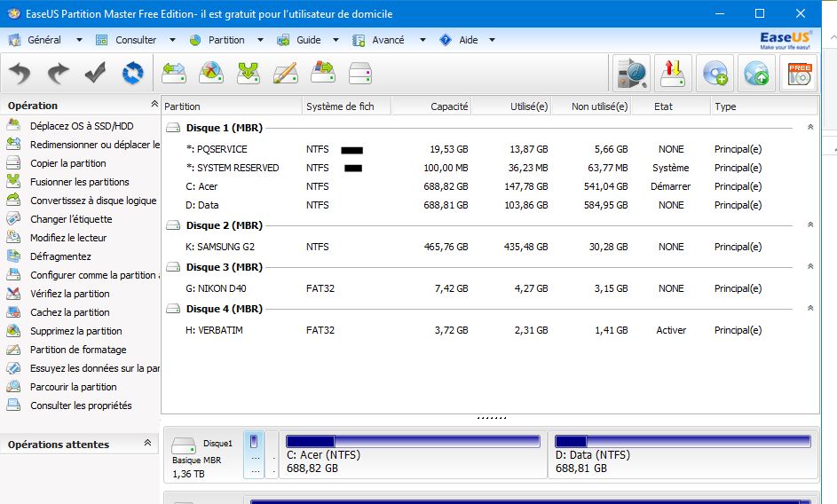Expand the dropdown arrow beside Avancé
This screenshot has height=504, width=837.
422,40
